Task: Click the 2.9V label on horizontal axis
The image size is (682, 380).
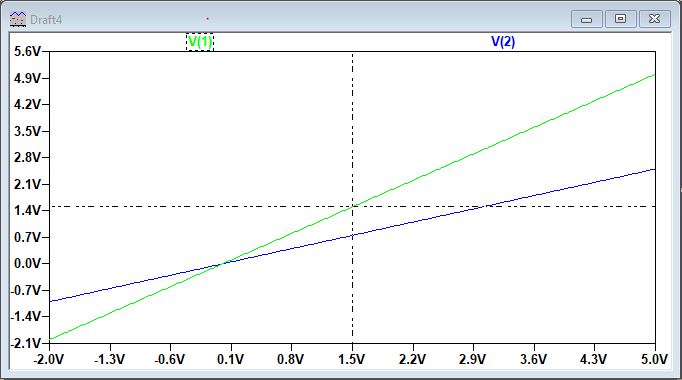Action: [x=472, y=360]
